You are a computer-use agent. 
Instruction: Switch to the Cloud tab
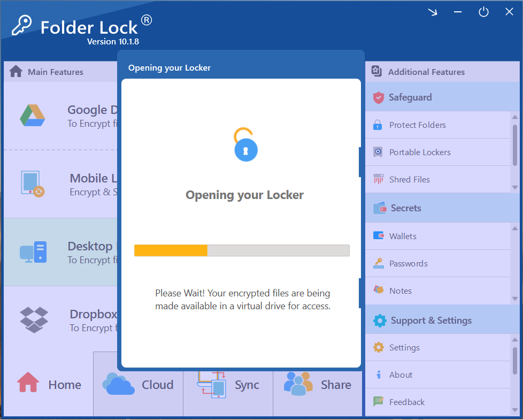(138, 384)
